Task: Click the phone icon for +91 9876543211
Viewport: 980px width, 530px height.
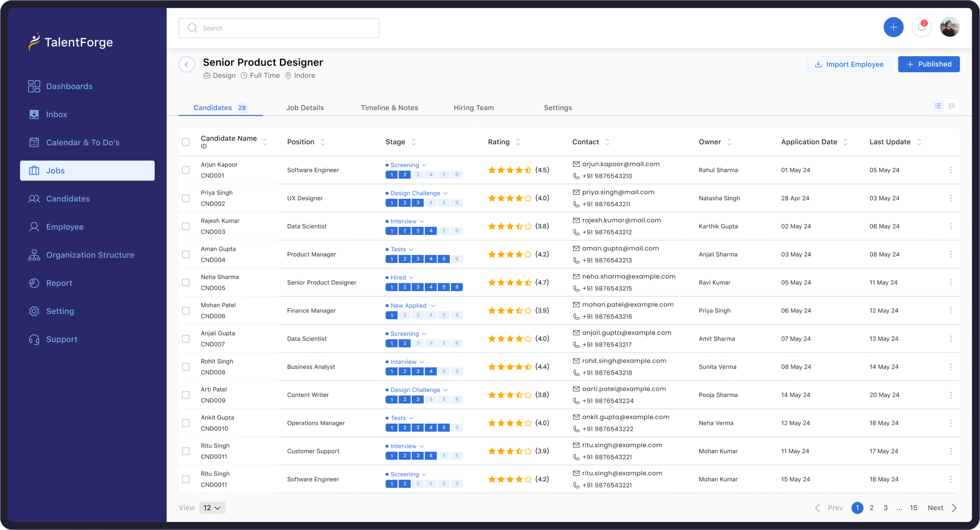Action: [576, 204]
